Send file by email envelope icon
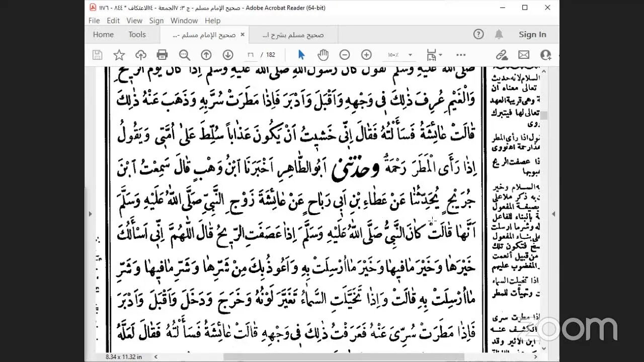 tap(524, 55)
